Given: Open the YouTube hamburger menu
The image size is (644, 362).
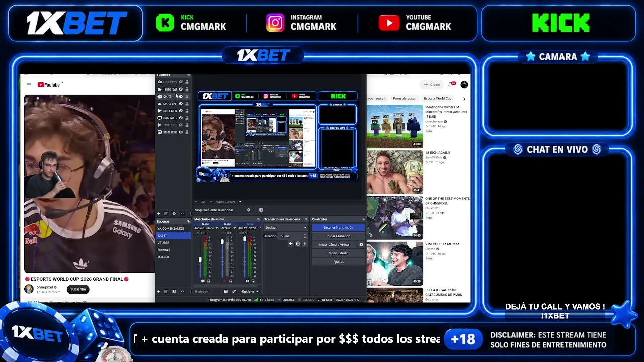Looking at the screenshot, I should click(x=29, y=85).
